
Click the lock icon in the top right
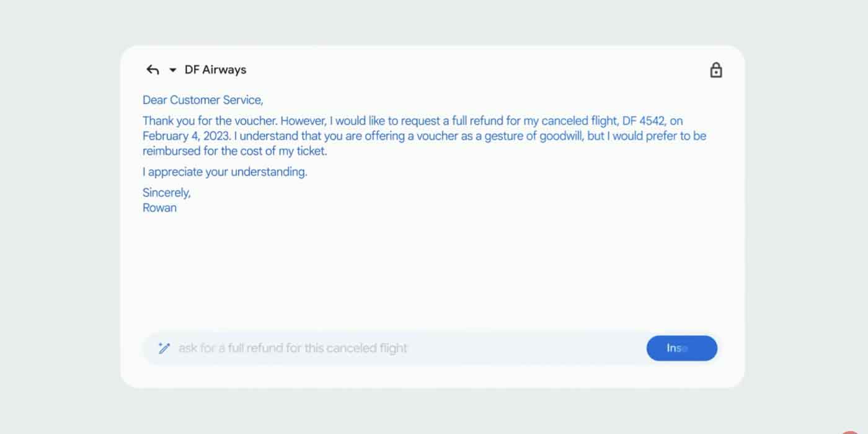click(716, 70)
